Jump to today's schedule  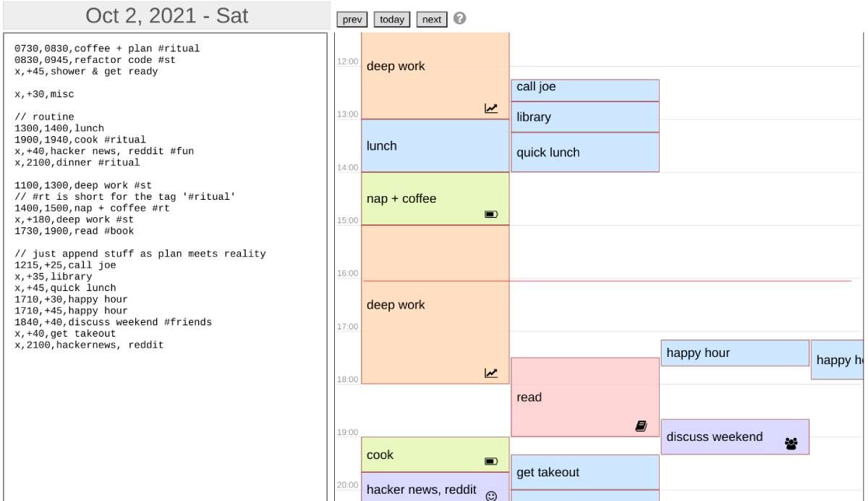(392, 20)
